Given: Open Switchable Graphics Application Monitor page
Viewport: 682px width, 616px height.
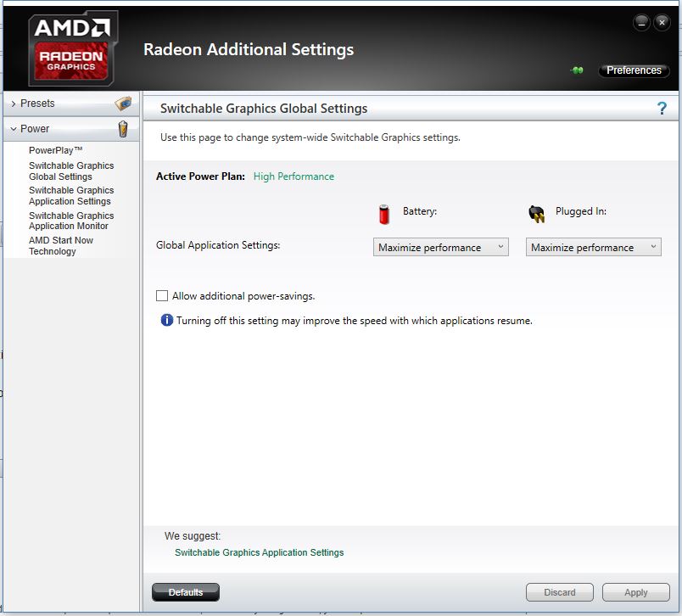Looking at the screenshot, I should 70,221.
